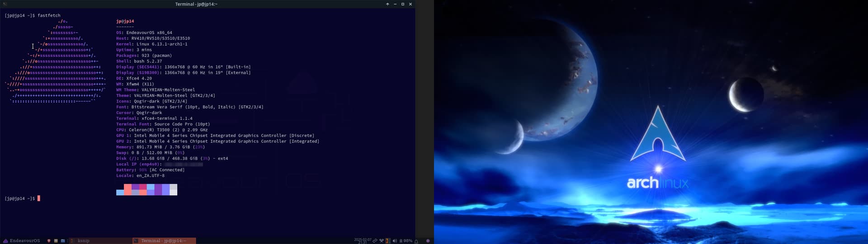Click the 'Packages: 923 (pacman)' line
The height and width of the screenshot is (244, 868).
(144, 56)
